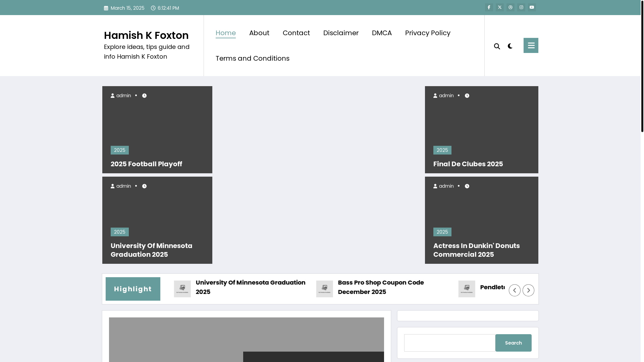Viewport: 644px width, 362px height.
Task: Open the About page
Action: [259, 33]
